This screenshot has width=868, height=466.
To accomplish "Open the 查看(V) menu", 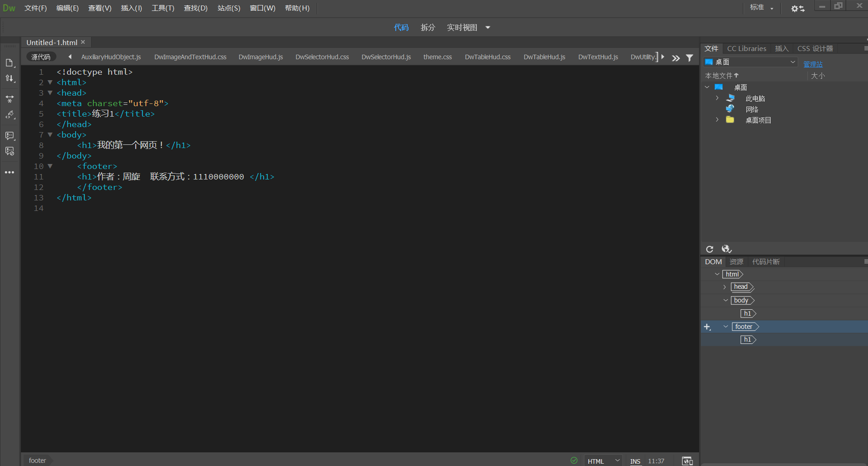I will pyautogui.click(x=100, y=8).
